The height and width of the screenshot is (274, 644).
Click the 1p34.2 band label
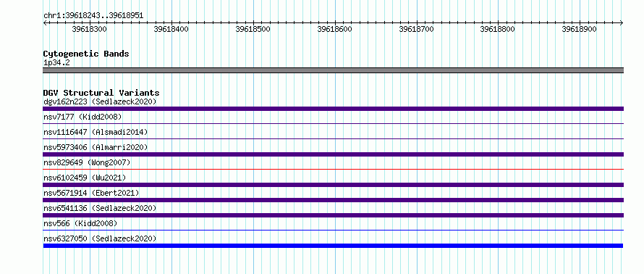tap(56, 63)
